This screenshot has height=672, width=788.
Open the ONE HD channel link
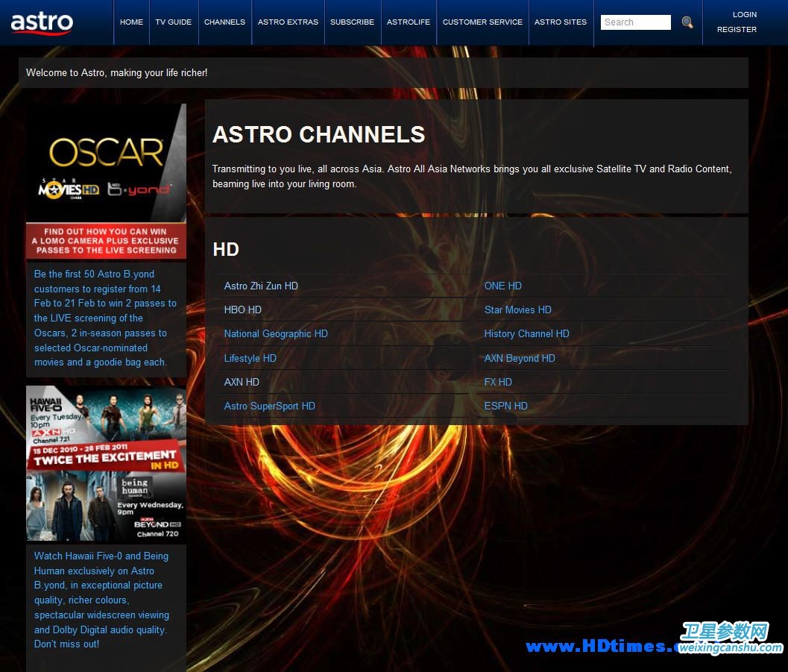pyautogui.click(x=502, y=286)
